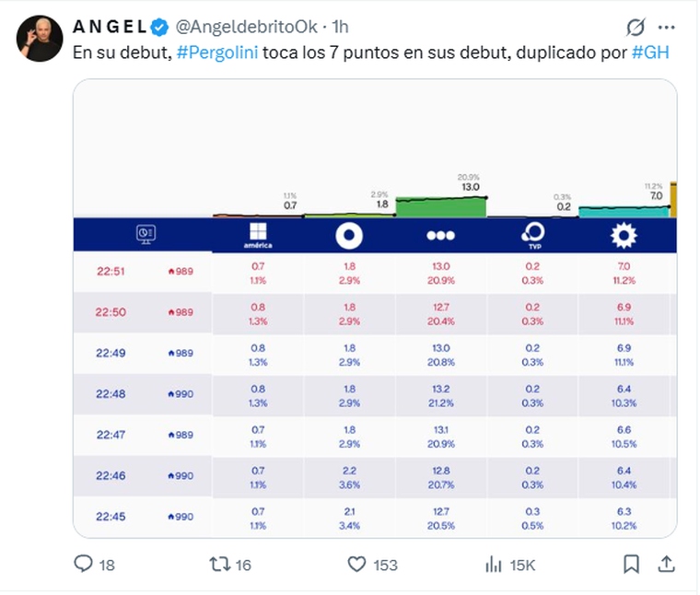The width and height of the screenshot is (700, 595).
Task: Click the América channel logo
Action: [x=257, y=236]
